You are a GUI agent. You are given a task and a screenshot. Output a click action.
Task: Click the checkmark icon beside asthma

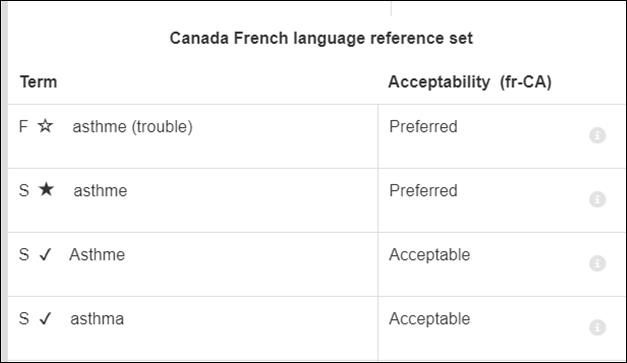[x=45, y=318]
